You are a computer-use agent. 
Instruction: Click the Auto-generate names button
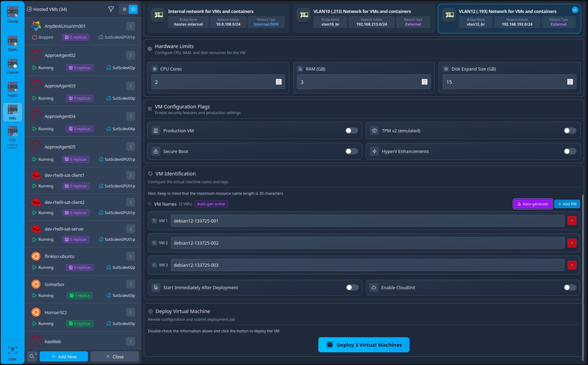533,204
